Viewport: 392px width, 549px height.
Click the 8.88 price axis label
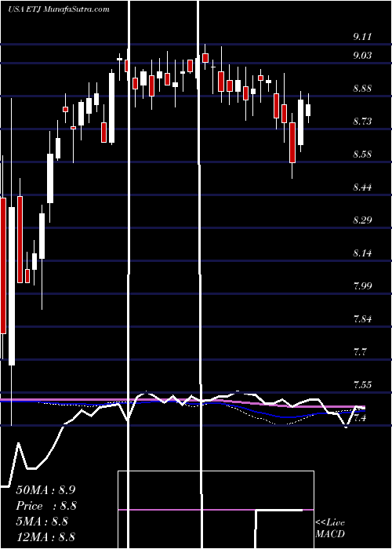[x=362, y=88]
